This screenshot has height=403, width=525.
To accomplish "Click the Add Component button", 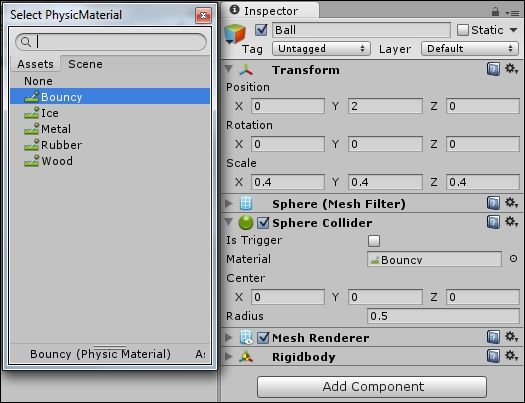I will (x=372, y=387).
